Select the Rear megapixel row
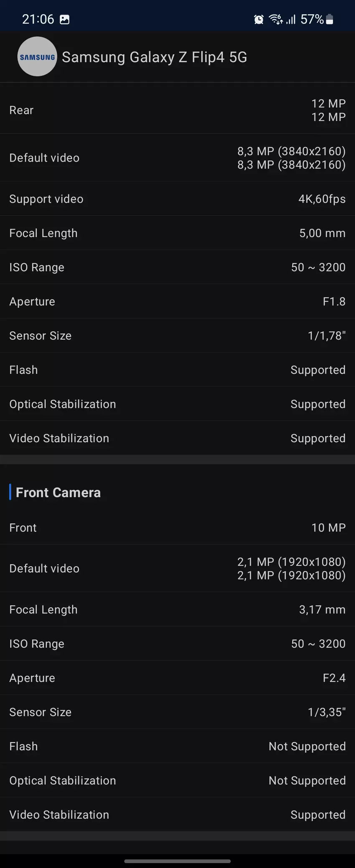Screen dimensions: 355x868 pyautogui.click(x=177, y=110)
